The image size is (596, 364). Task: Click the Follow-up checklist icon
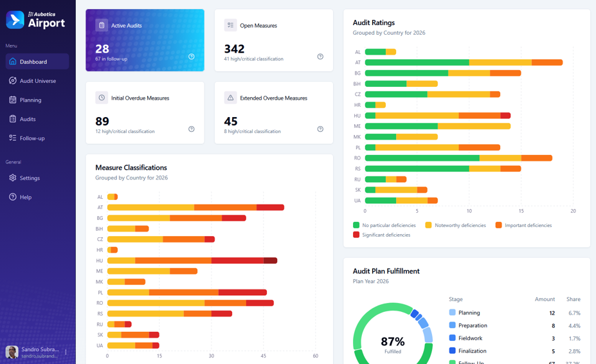coord(13,138)
